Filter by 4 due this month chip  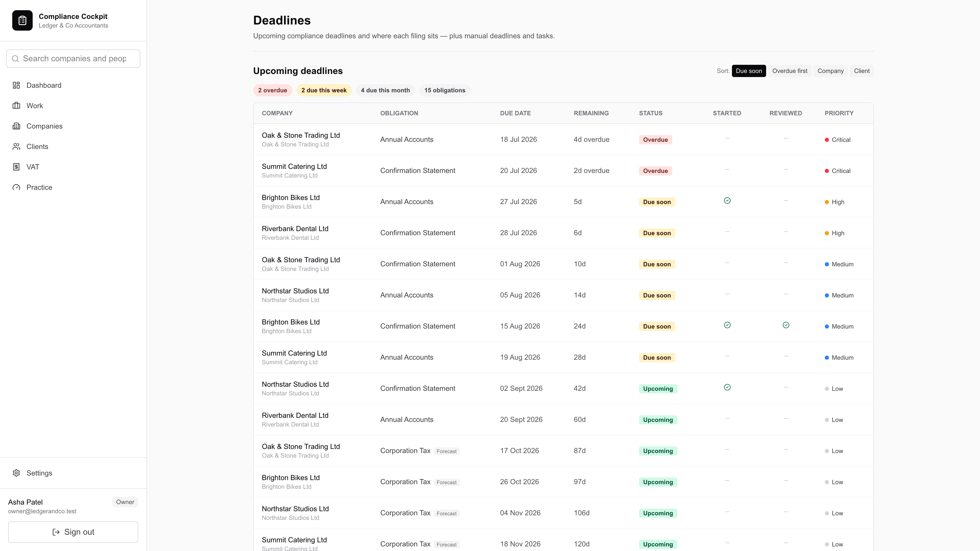[385, 91]
